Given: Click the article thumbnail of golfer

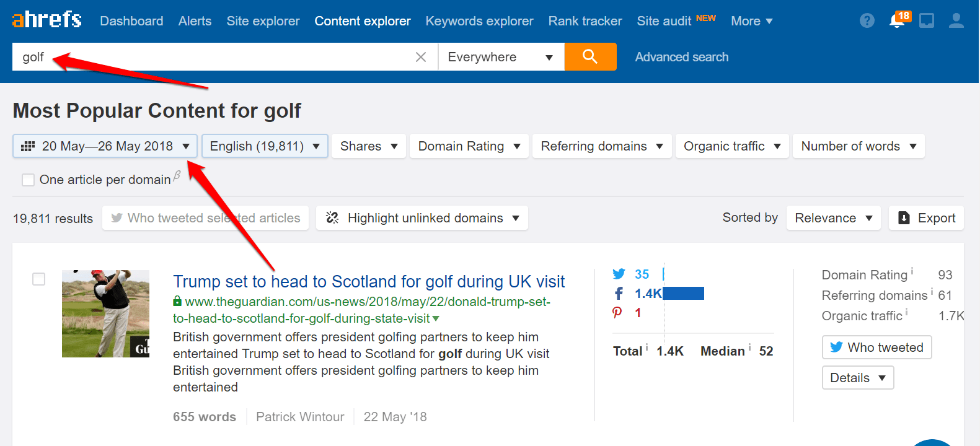Looking at the screenshot, I should (x=105, y=313).
